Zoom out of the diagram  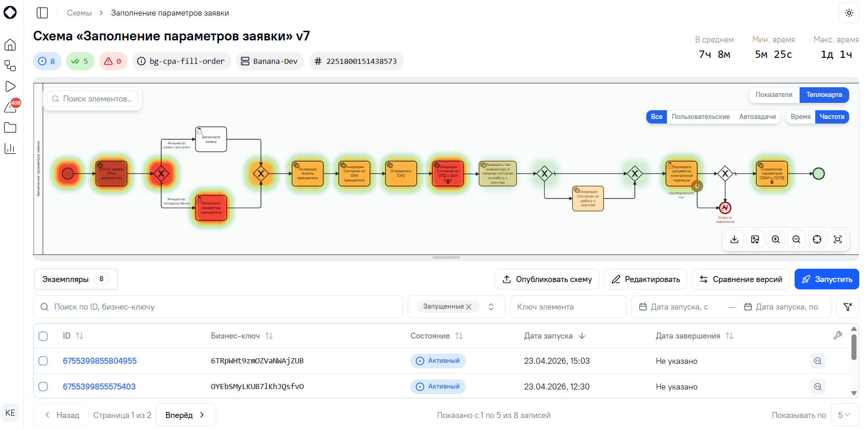796,239
